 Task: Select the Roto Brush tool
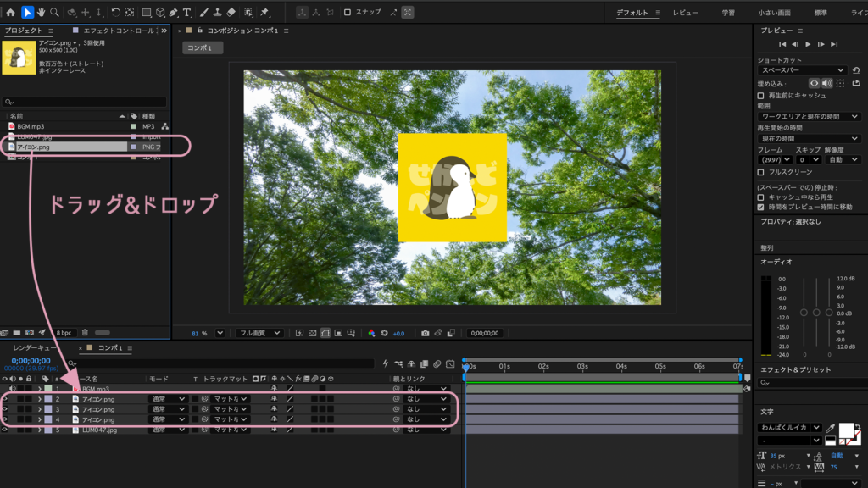(x=248, y=12)
